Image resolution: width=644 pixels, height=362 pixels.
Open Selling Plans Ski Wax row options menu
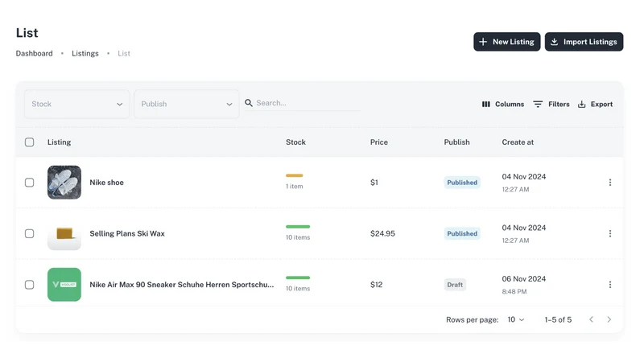click(610, 233)
